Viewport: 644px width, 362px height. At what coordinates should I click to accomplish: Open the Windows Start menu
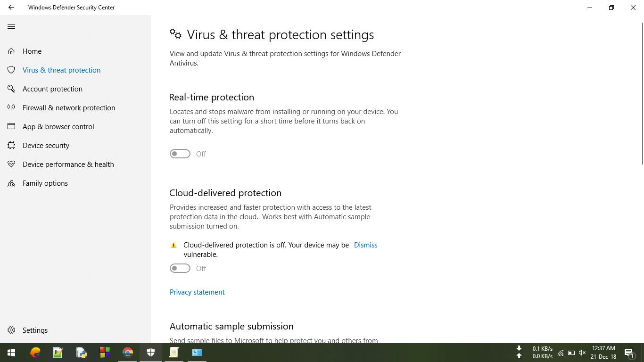point(11,353)
